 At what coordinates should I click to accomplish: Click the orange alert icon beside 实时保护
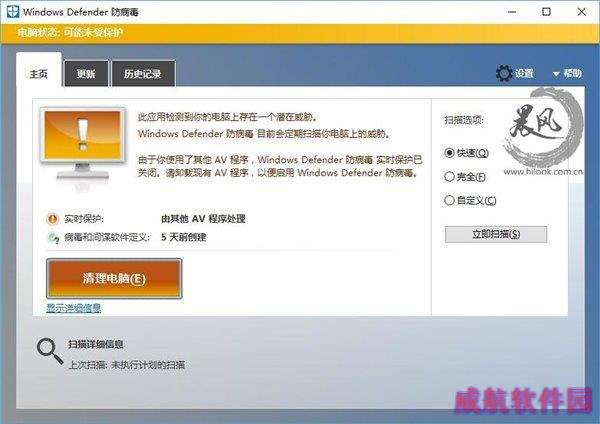(52, 219)
